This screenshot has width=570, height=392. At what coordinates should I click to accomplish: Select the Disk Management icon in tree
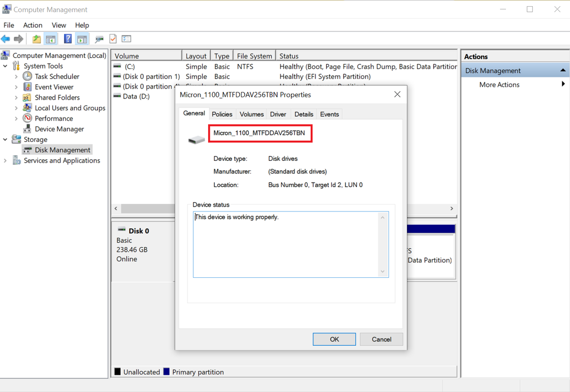pyautogui.click(x=27, y=150)
